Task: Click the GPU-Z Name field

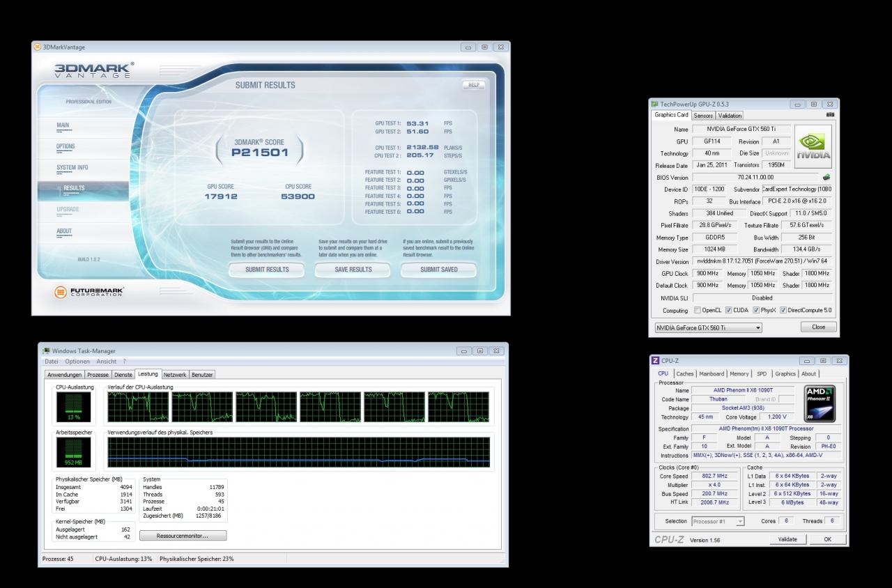Action: pos(741,129)
